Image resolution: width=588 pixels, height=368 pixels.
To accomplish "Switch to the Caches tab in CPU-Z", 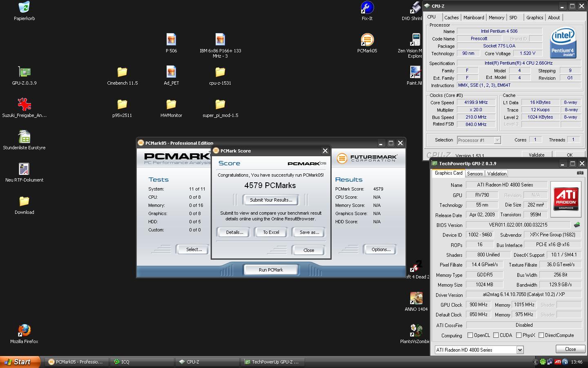I will pos(451,18).
